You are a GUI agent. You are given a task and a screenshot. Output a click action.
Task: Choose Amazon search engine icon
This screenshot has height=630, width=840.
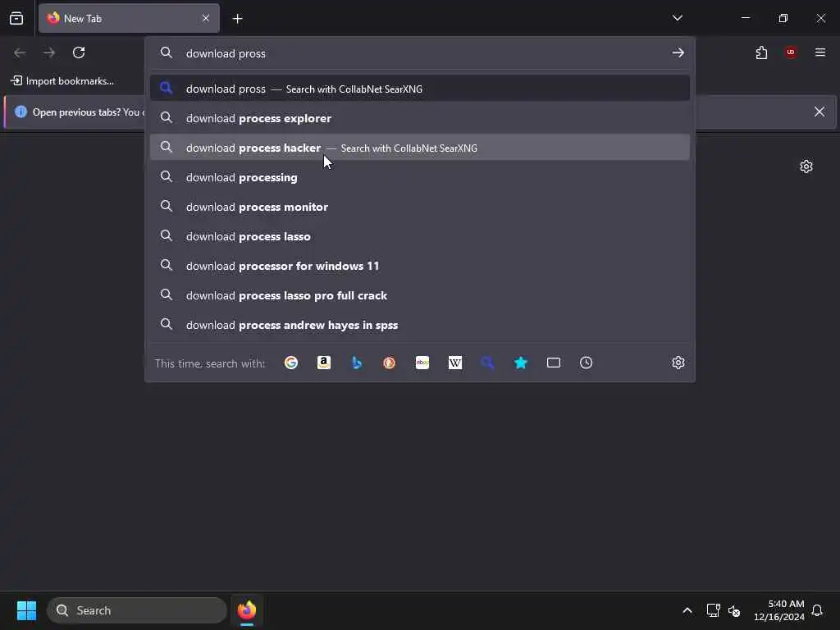pos(323,363)
